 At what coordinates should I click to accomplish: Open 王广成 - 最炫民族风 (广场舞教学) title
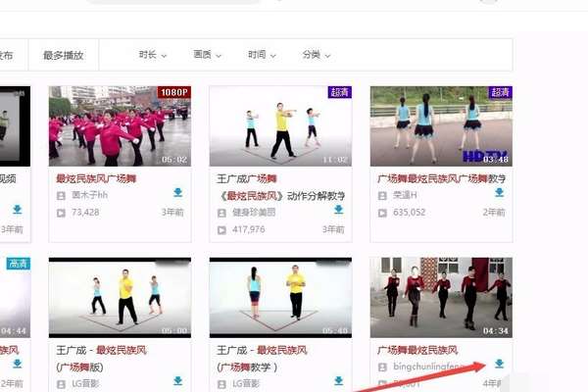point(262,359)
